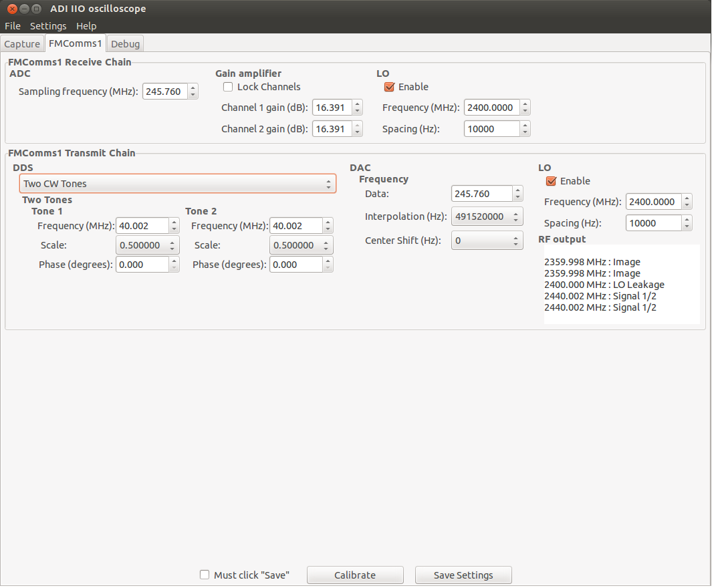712x588 pixels.
Task: Select the FMComms1 tab
Action: click(x=76, y=43)
